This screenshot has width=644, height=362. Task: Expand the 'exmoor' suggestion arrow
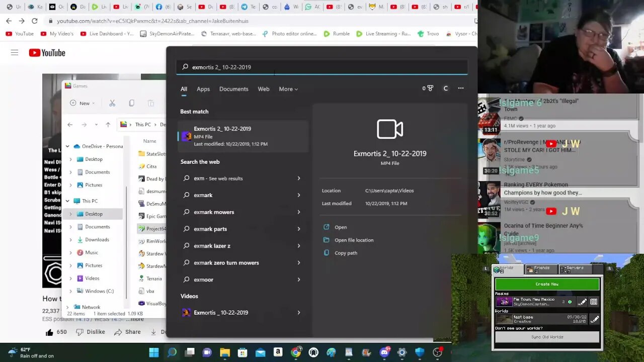pos(298,280)
